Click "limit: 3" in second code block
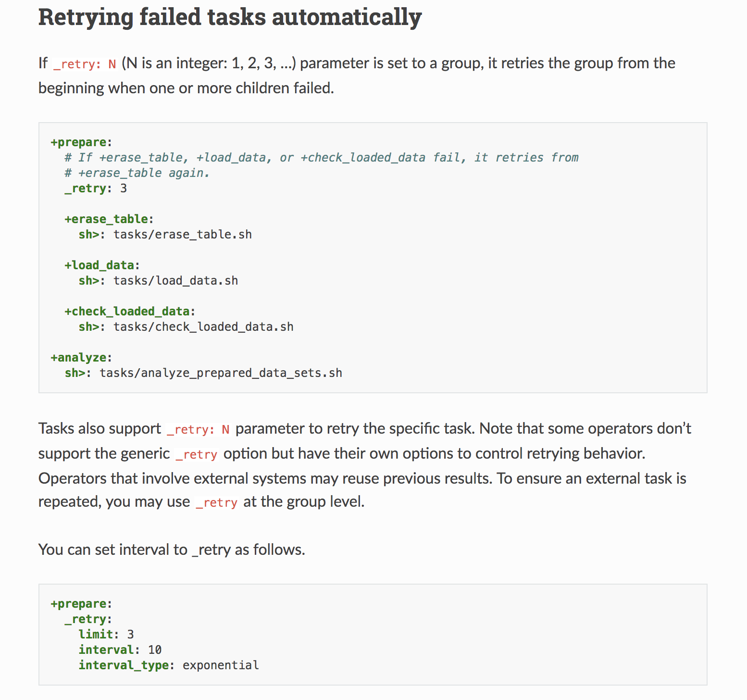The height and width of the screenshot is (700, 747). pyautogui.click(x=106, y=635)
